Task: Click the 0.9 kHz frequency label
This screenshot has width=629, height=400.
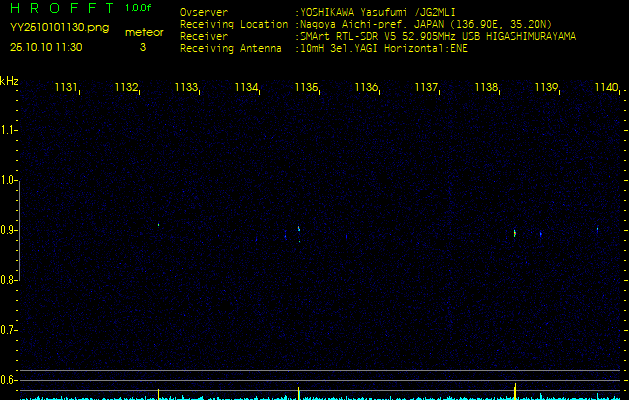Action: click(8, 229)
